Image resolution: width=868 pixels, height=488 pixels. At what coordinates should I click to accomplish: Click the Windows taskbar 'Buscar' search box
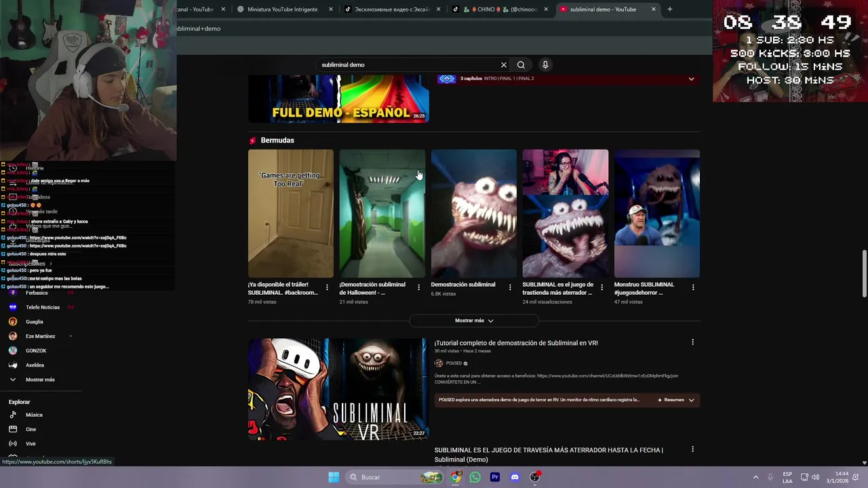point(394,477)
